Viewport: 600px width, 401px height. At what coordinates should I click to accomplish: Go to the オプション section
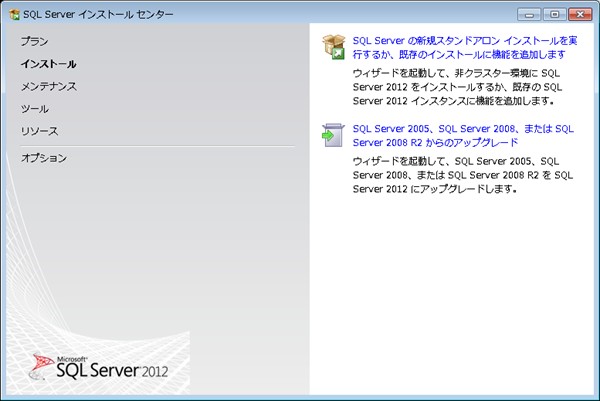pos(44,158)
